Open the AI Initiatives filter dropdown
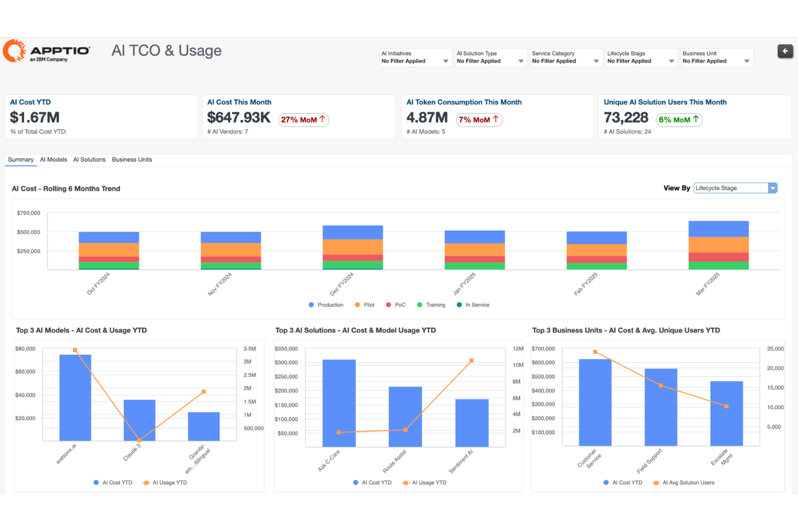The image size is (798, 532). coord(415,58)
